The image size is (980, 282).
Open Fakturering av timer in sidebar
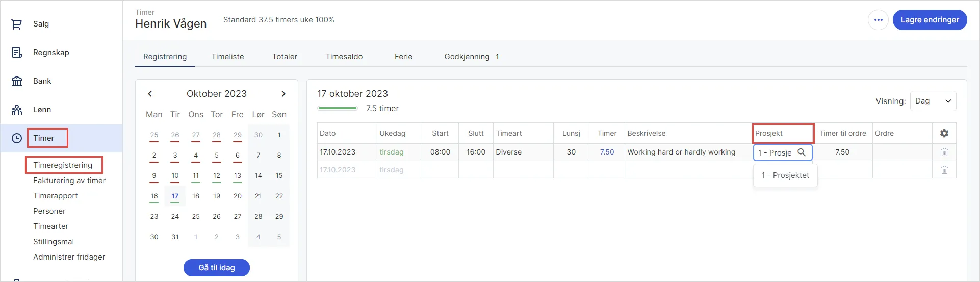(x=69, y=181)
